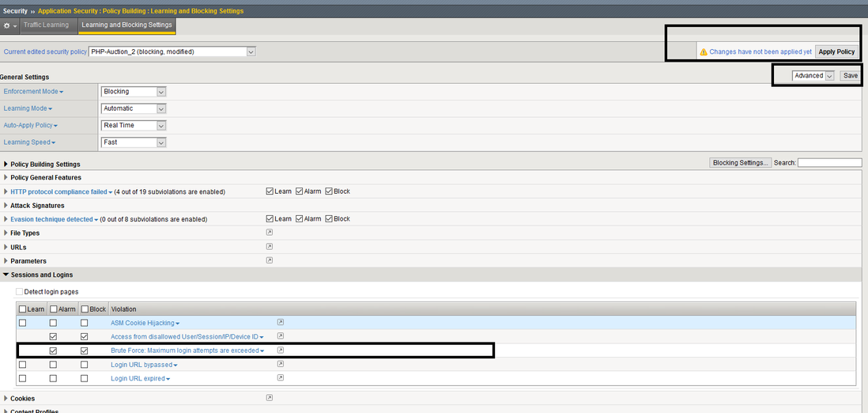Toggle Block for HTTP protocol compliance failed
Viewport: 868px width, 413px height.
click(x=329, y=191)
